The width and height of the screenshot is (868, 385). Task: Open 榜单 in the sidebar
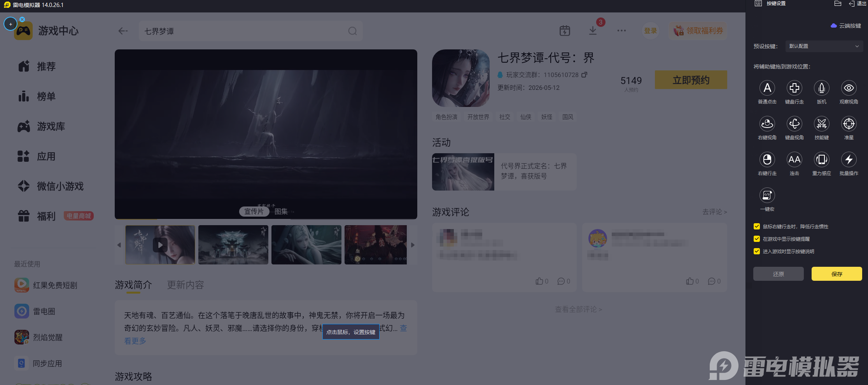[x=37, y=96]
